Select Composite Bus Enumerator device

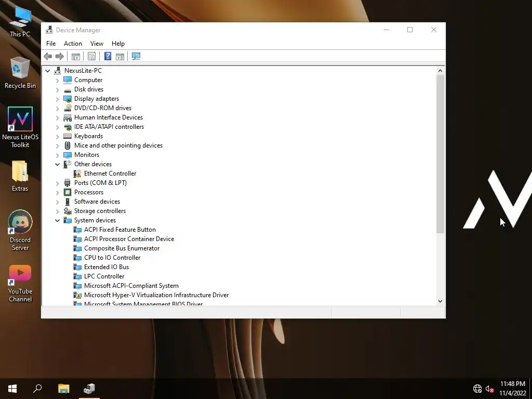pos(122,248)
